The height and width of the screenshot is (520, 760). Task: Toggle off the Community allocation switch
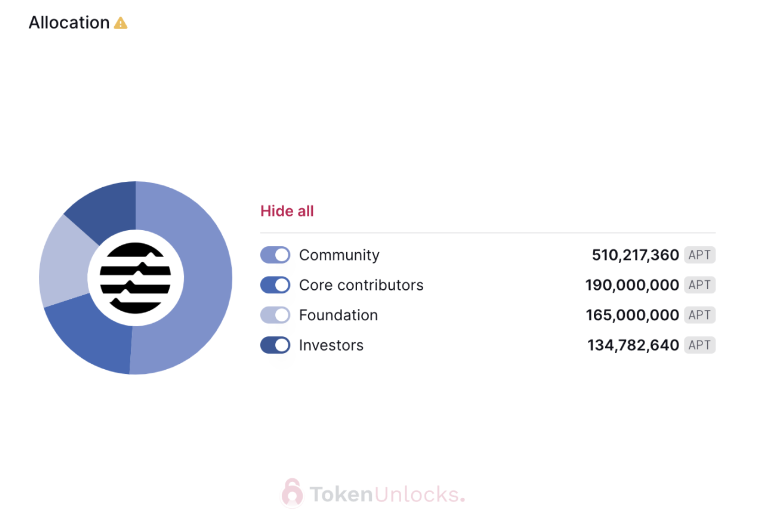click(275, 255)
